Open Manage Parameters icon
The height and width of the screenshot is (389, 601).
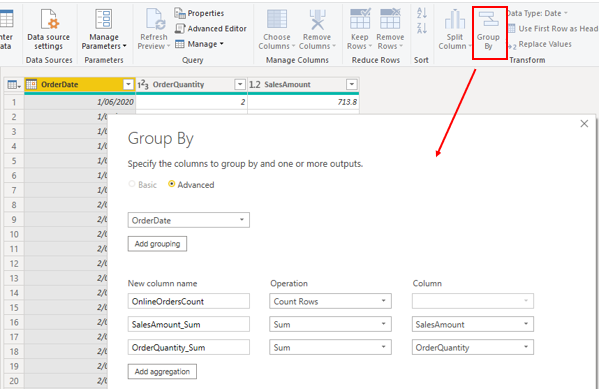(103, 19)
